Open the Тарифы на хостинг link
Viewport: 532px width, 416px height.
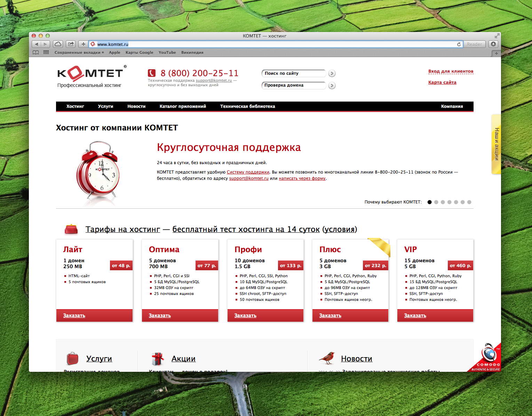coord(123,230)
